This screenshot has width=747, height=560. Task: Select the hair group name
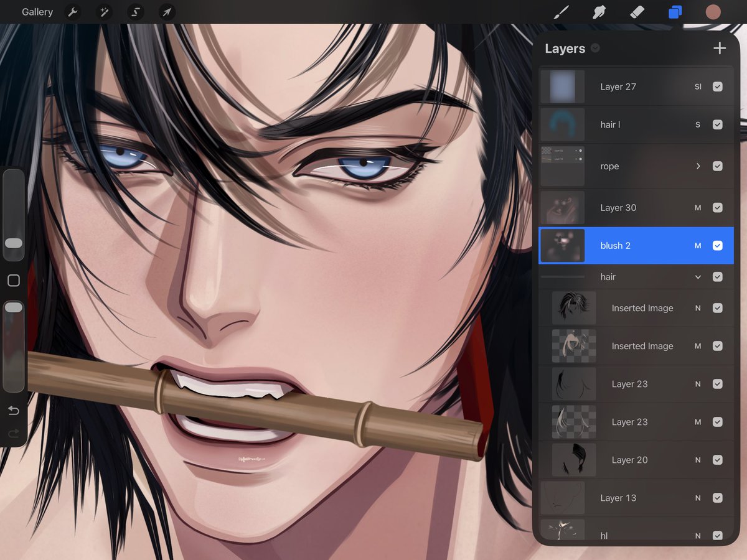608,277
